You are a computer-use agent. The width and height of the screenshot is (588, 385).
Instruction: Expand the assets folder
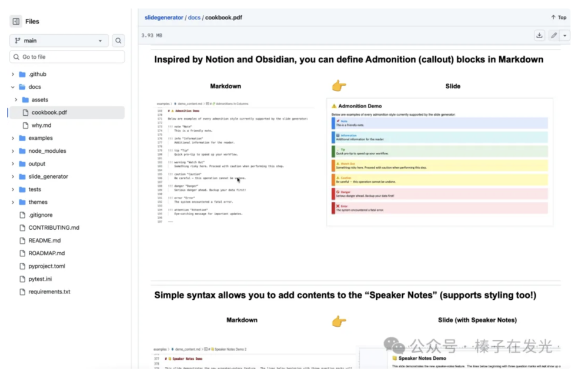[16, 100]
